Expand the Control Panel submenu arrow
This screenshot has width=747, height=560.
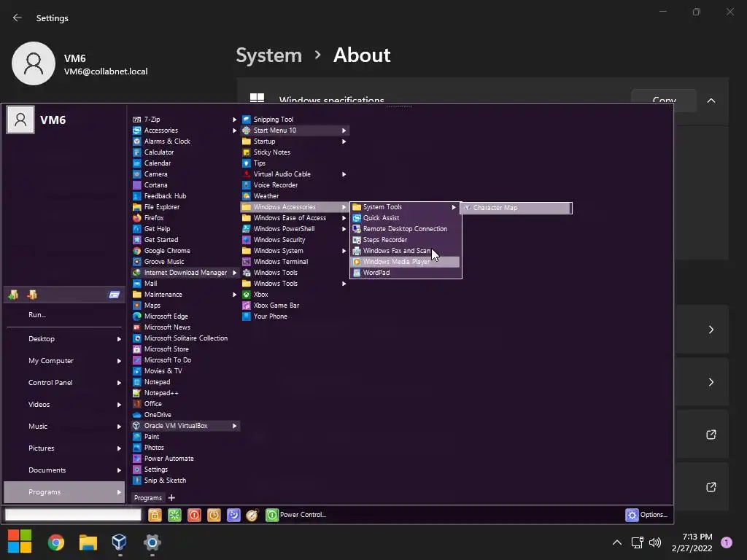click(x=119, y=383)
